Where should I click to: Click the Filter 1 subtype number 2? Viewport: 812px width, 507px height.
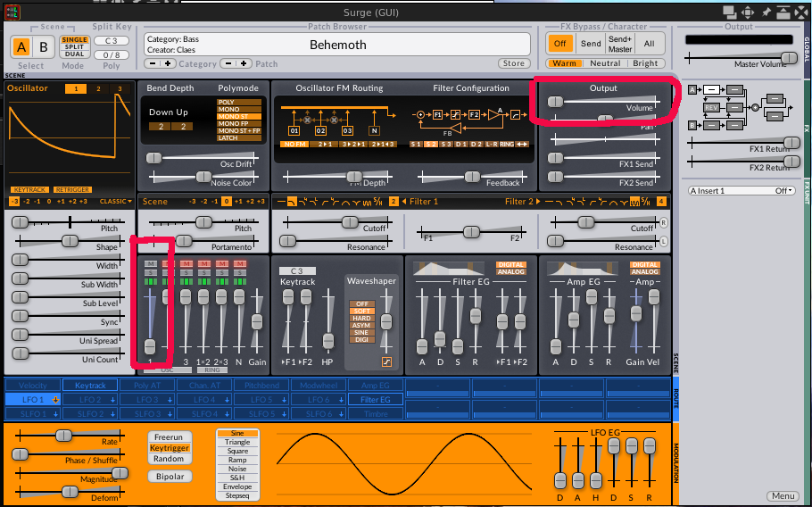point(394,202)
